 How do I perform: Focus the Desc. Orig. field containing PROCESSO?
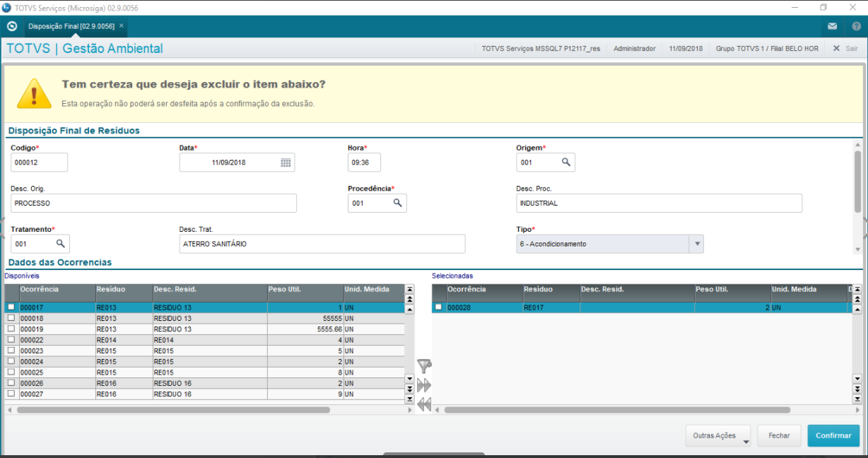tap(153, 203)
